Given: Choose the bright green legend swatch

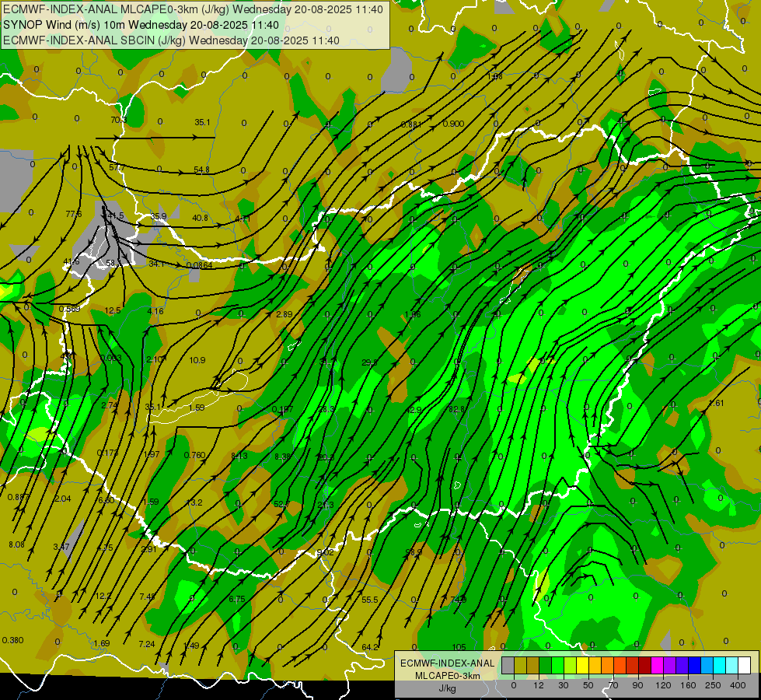Looking at the screenshot, I should [558, 665].
